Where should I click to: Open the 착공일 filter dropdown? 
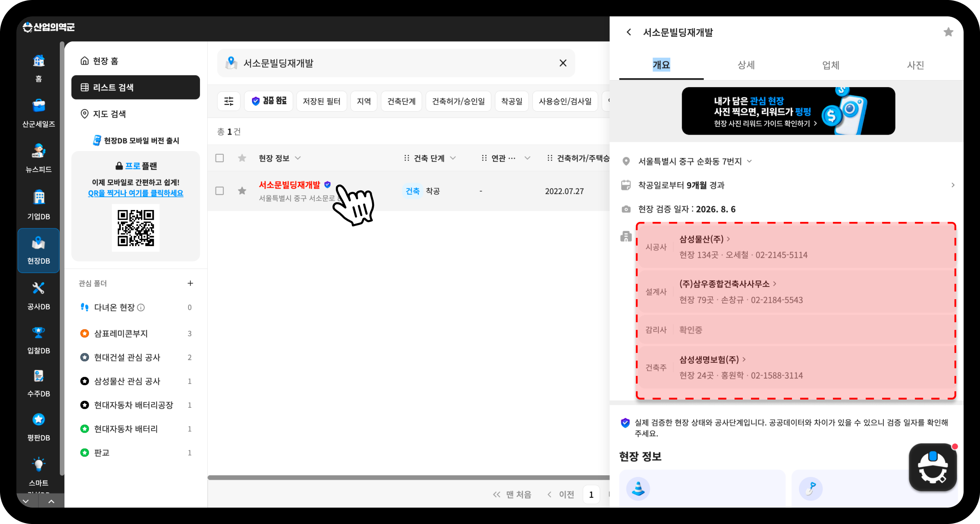pos(512,101)
